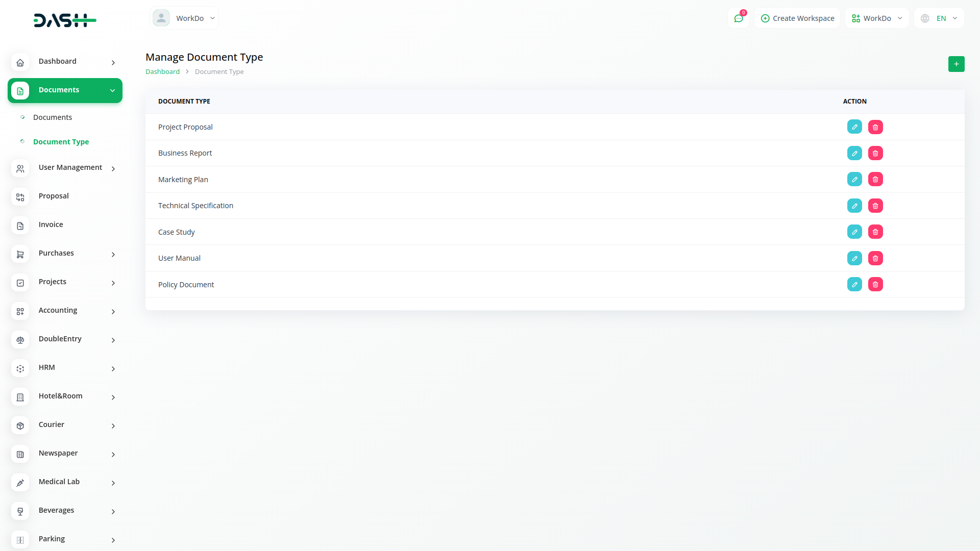
Task: Click the green plus create button
Action: pyautogui.click(x=956, y=64)
